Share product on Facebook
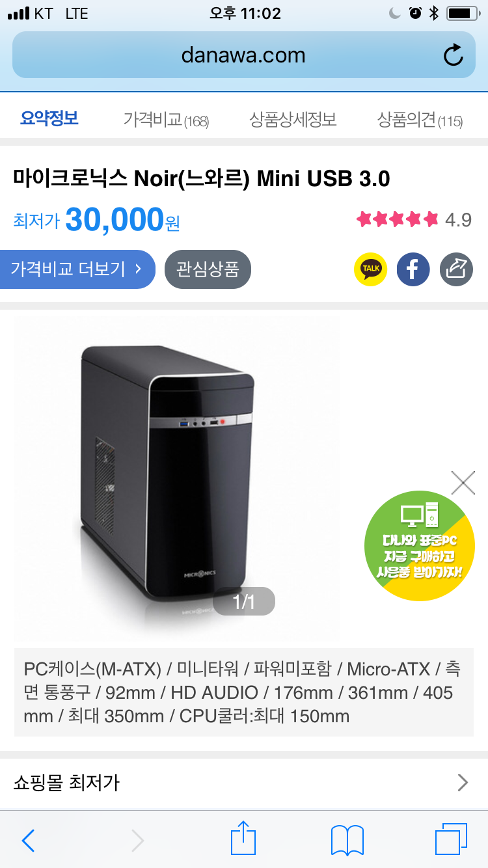The image size is (488, 868). click(413, 269)
